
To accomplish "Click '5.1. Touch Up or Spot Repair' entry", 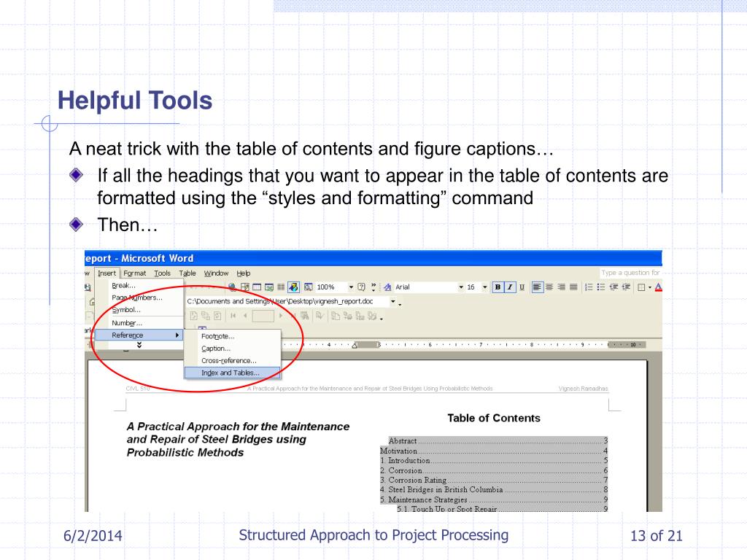I will click(x=502, y=508).
